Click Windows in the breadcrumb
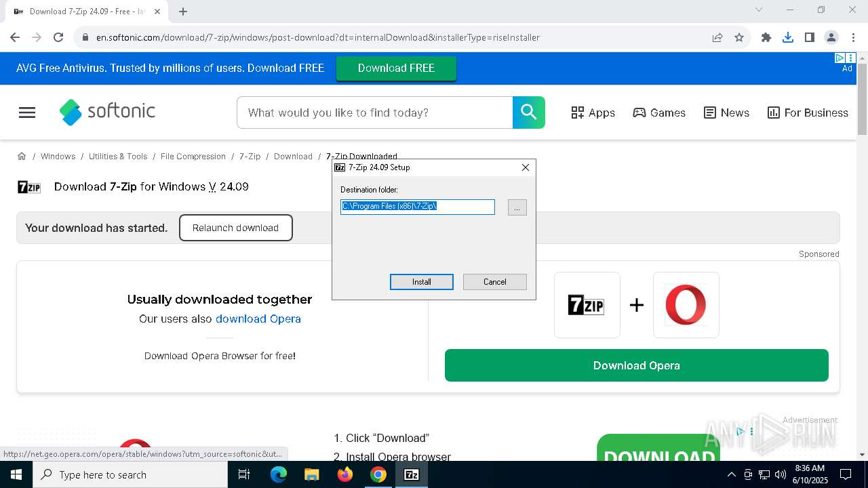Image resolution: width=868 pixels, height=488 pixels. coord(58,156)
